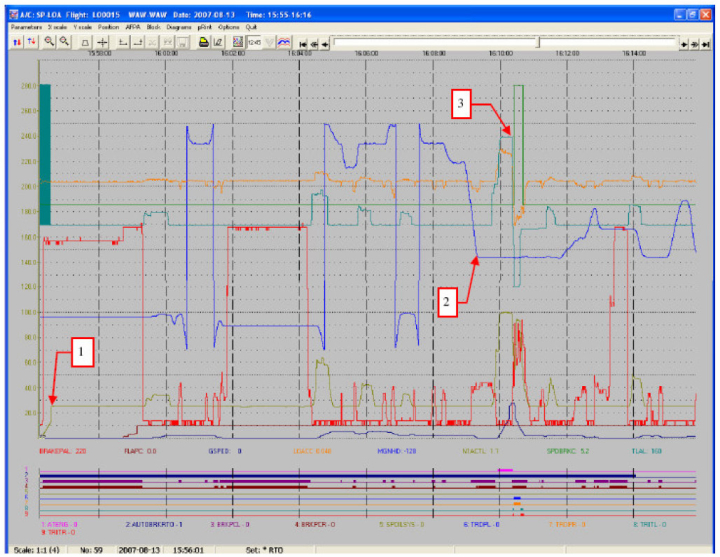This screenshot has height=557, width=720.
Task: Click the 15:56:01 status bar time
Action: 188,550
